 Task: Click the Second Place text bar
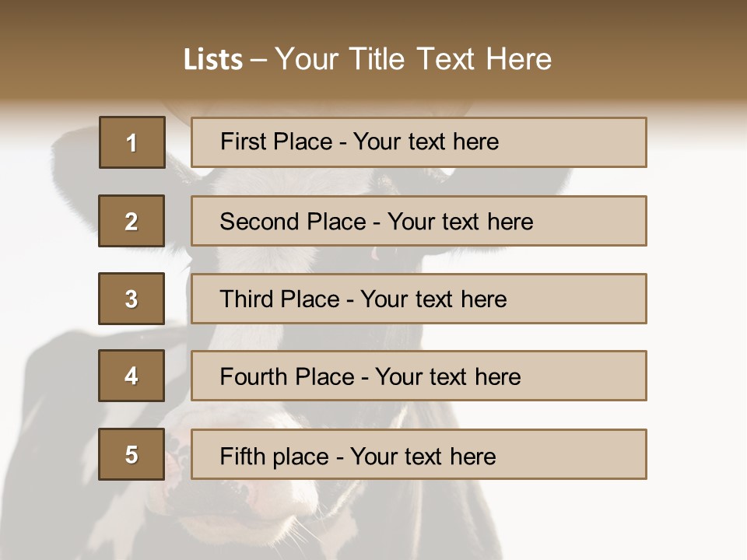(419, 221)
